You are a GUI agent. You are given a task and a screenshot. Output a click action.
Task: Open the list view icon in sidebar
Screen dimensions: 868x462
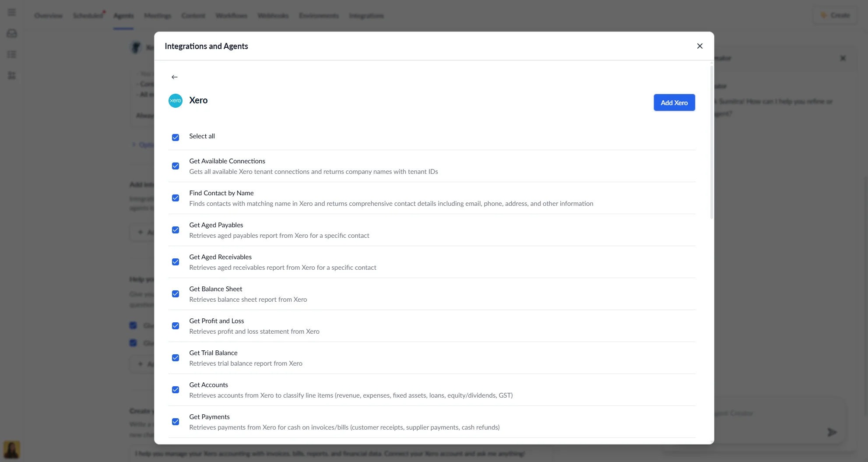[x=11, y=54]
